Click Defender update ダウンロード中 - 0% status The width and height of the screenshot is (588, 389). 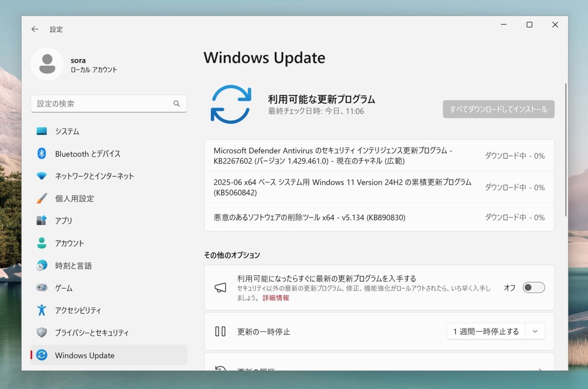point(515,156)
